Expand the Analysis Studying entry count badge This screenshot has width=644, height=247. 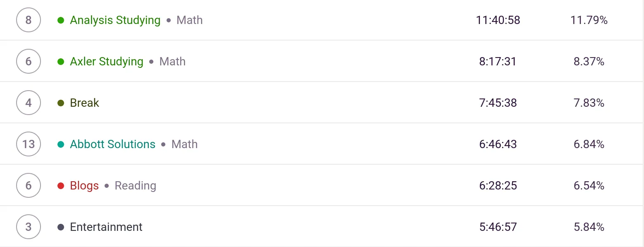[29, 20]
